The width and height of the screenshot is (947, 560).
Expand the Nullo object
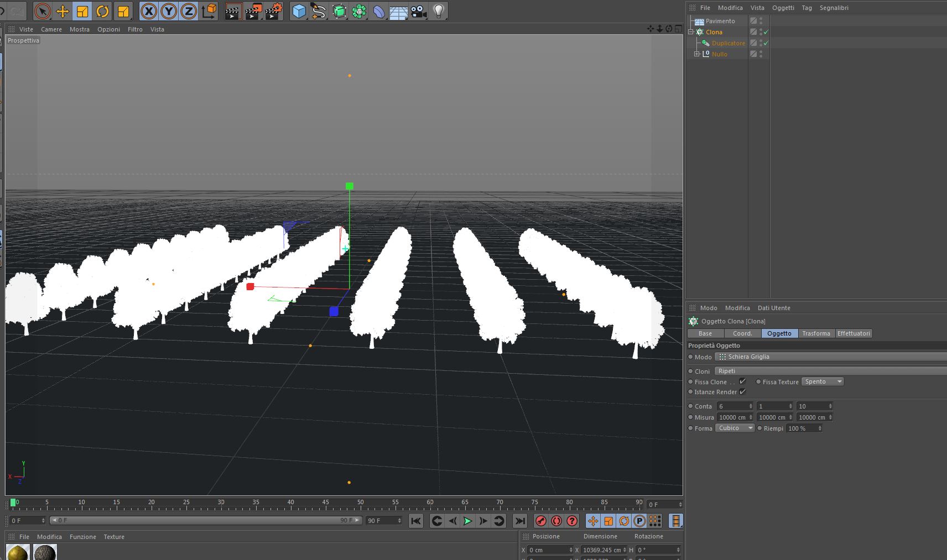point(697,54)
